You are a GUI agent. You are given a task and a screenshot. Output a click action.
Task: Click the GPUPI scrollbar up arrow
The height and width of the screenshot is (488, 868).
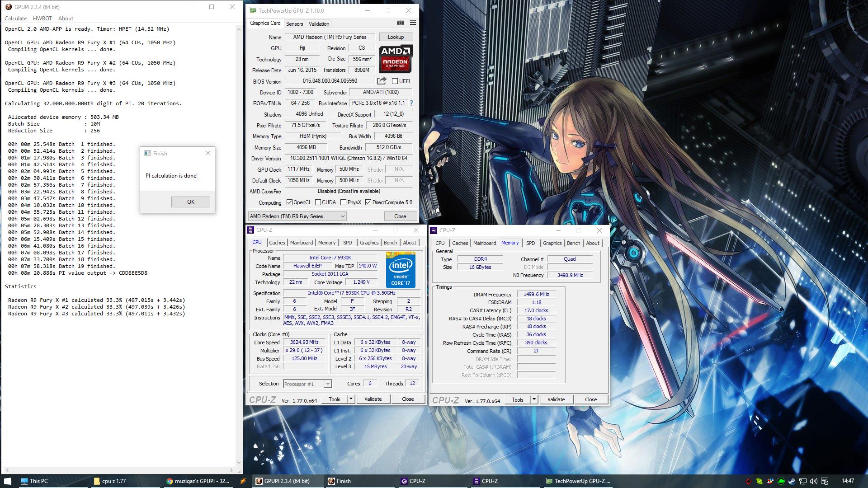239,28
